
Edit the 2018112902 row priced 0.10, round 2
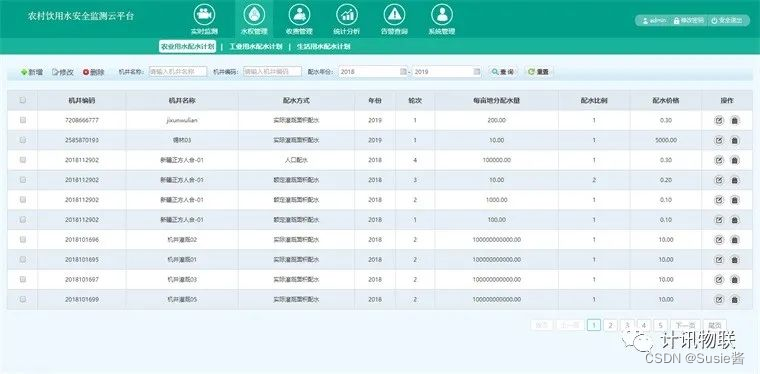click(x=719, y=200)
